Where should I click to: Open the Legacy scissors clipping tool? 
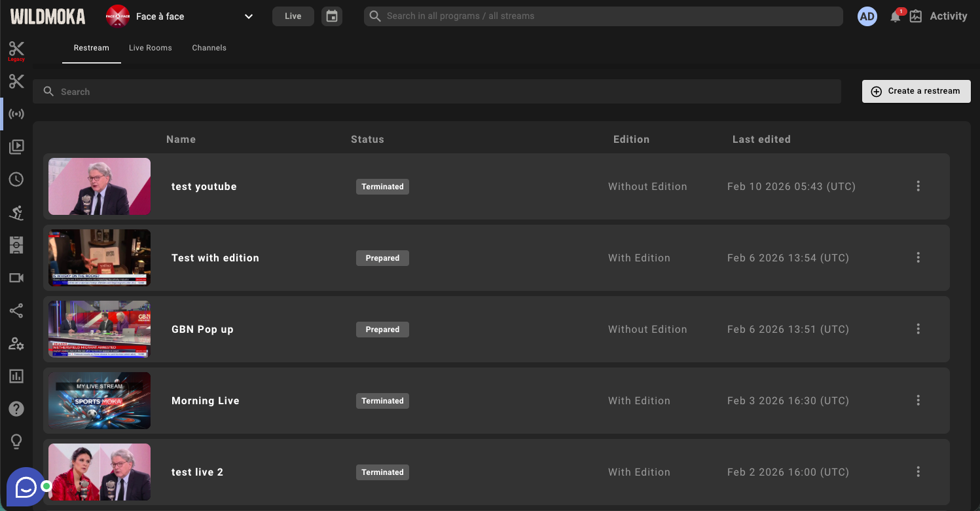(x=16, y=50)
